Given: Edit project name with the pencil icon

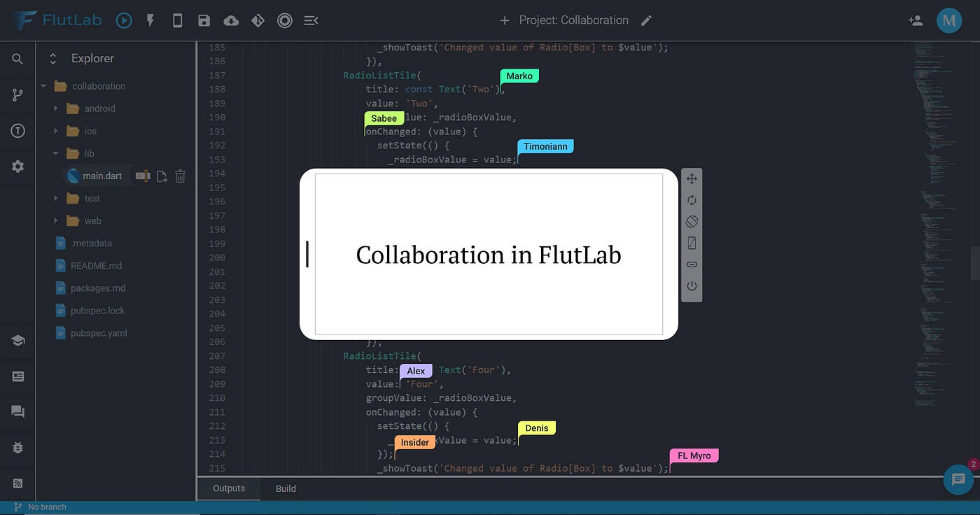Looking at the screenshot, I should pos(646,20).
